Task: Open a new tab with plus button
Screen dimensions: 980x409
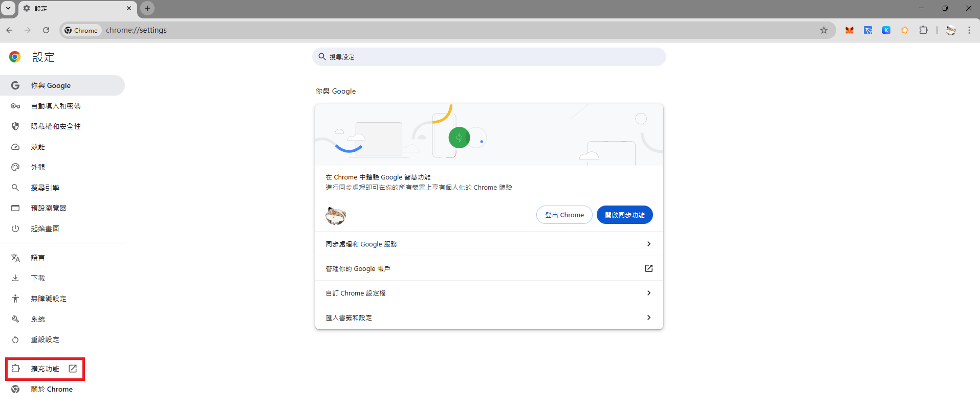Action: 147,8
